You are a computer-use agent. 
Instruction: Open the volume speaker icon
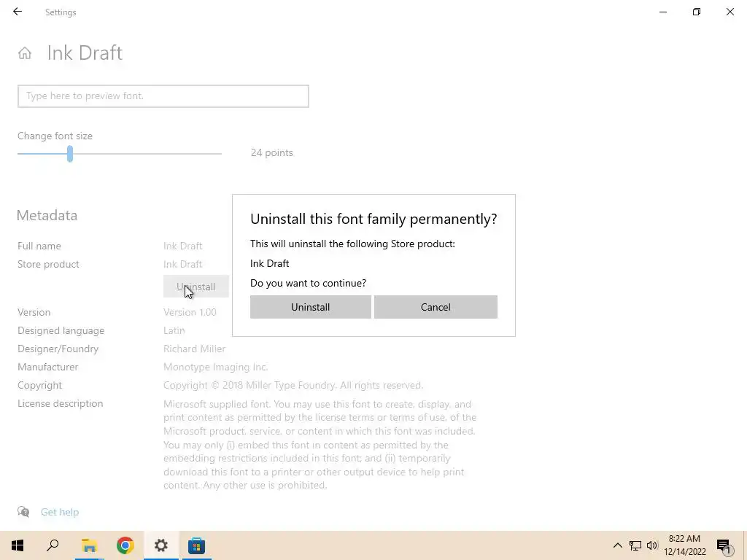pos(652,545)
